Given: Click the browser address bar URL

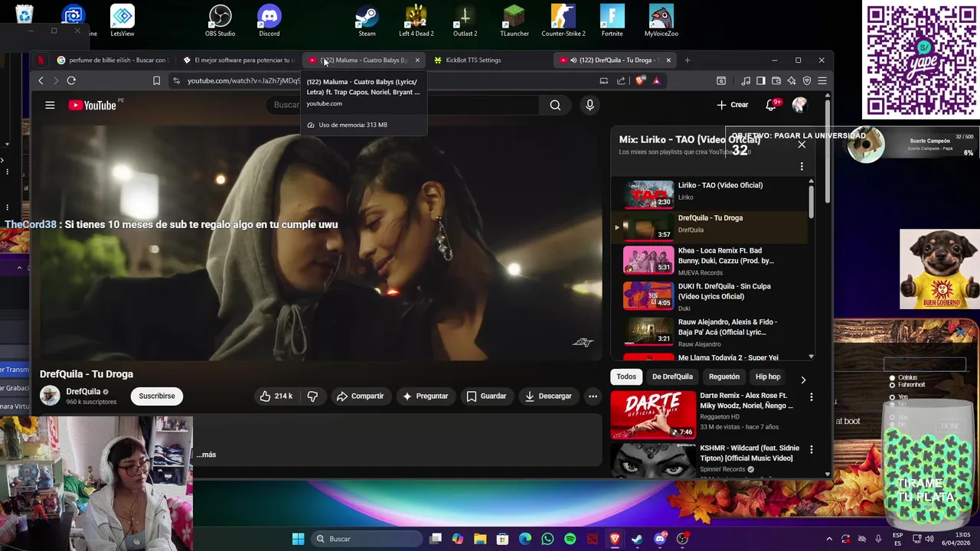Looking at the screenshot, I should tap(243, 80).
